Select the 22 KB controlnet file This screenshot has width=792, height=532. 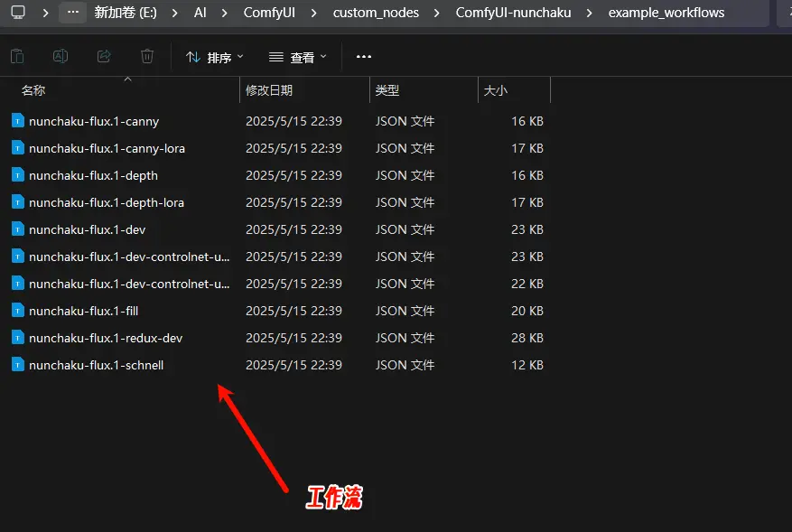click(129, 284)
